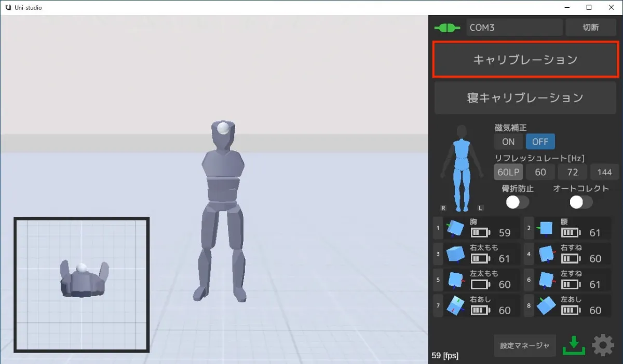Select 144 Hz refresh rate
623x364 pixels.
point(604,172)
